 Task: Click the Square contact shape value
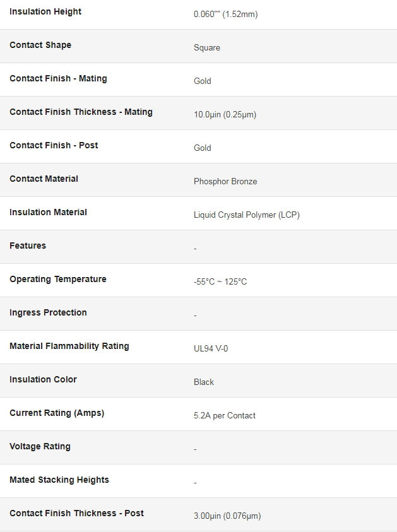coord(207,48)
